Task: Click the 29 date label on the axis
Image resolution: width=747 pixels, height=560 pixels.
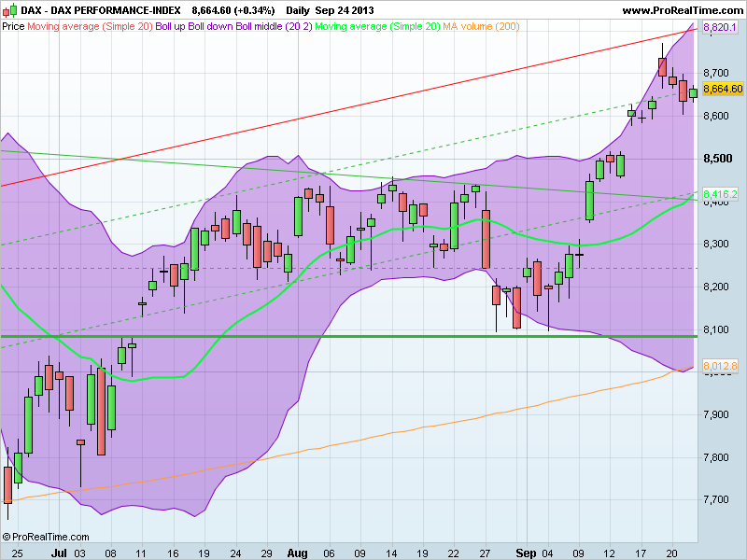Action: 266,553
